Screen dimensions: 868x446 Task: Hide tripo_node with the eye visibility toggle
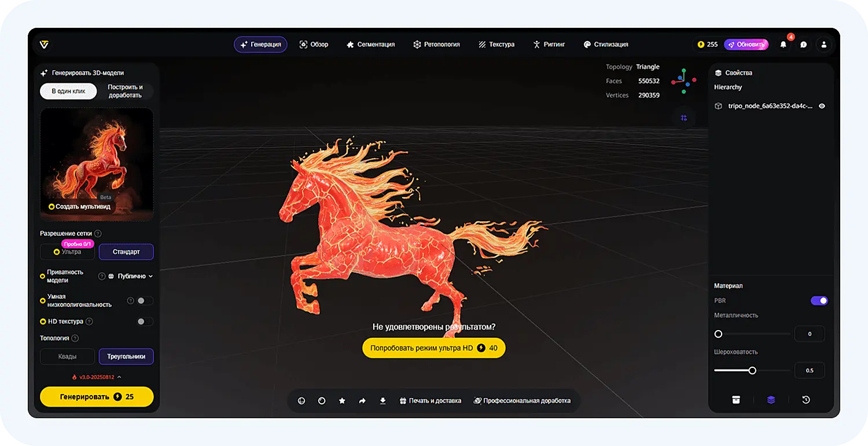point(822,106)
